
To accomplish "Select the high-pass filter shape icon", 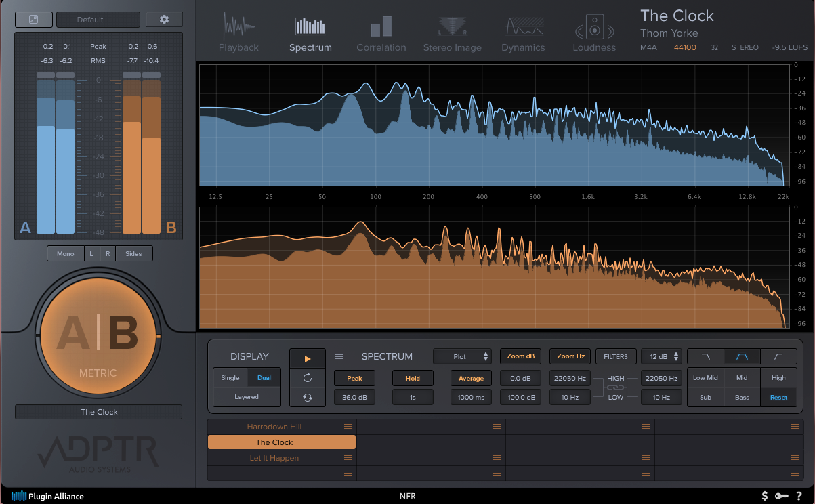I will tap(778, 356).
